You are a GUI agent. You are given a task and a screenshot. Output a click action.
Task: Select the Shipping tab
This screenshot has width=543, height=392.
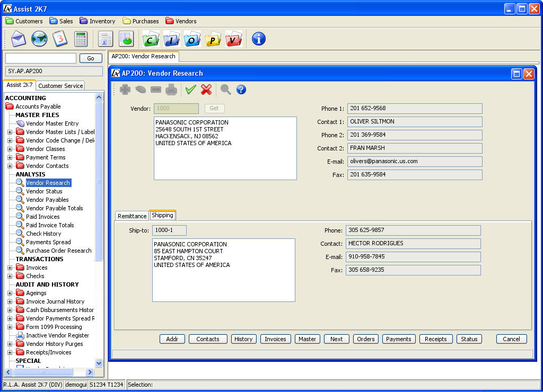coord(162,215)
